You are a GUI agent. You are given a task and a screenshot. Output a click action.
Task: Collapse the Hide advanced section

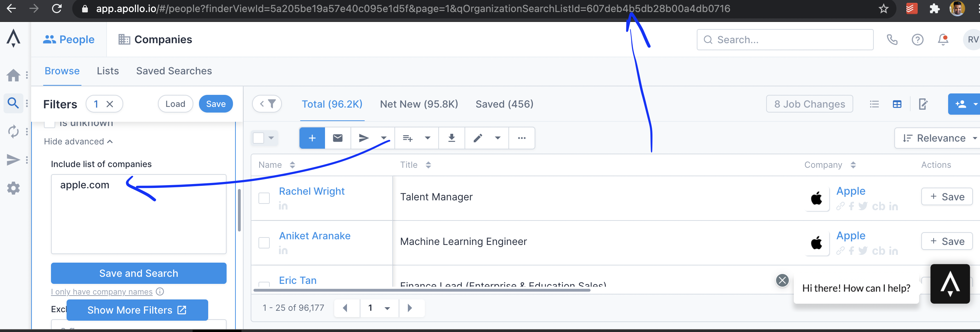point(78,142)
